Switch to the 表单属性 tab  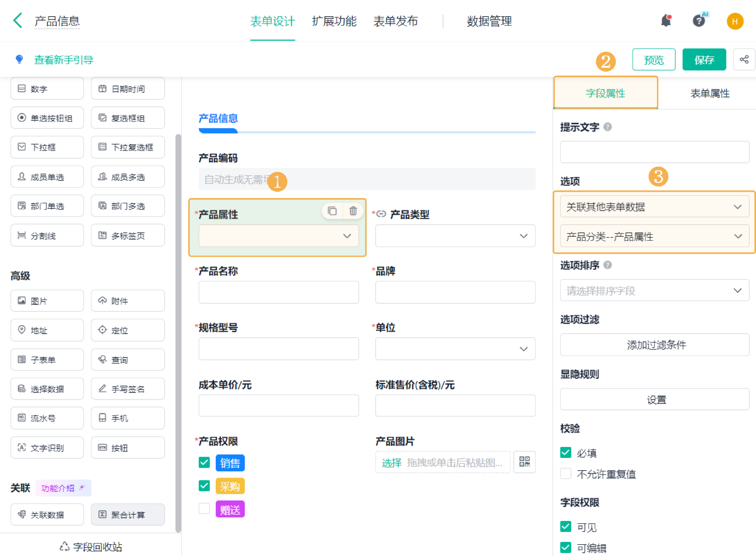[710, 93]
